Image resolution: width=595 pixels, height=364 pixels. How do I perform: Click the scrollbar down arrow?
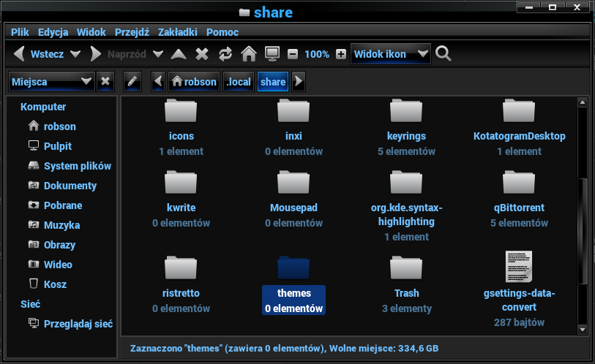tap(582, 330)
